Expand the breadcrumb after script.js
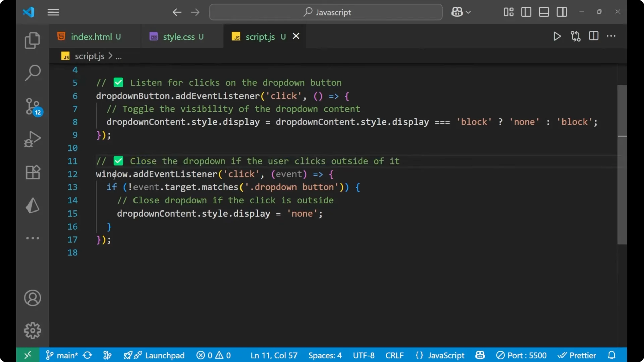 click(118, 56)
